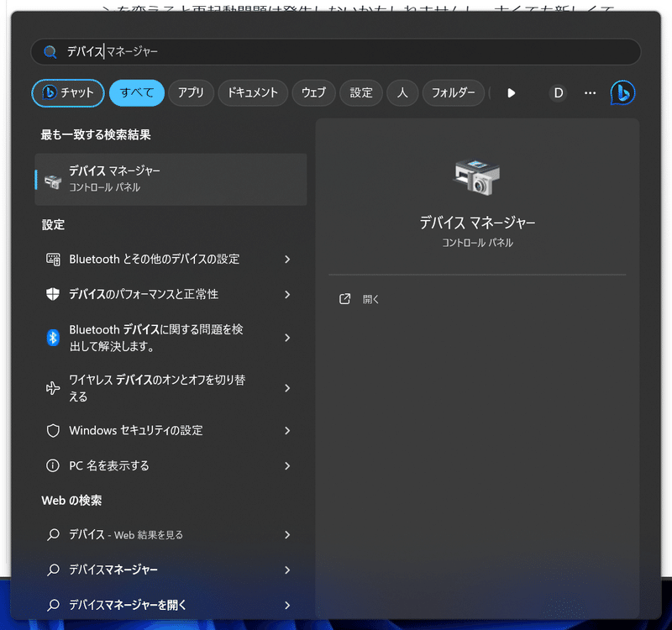This screenshot has height=630, width=672.
Task: Click the Bing logo at top right
Action: (622, 92)
